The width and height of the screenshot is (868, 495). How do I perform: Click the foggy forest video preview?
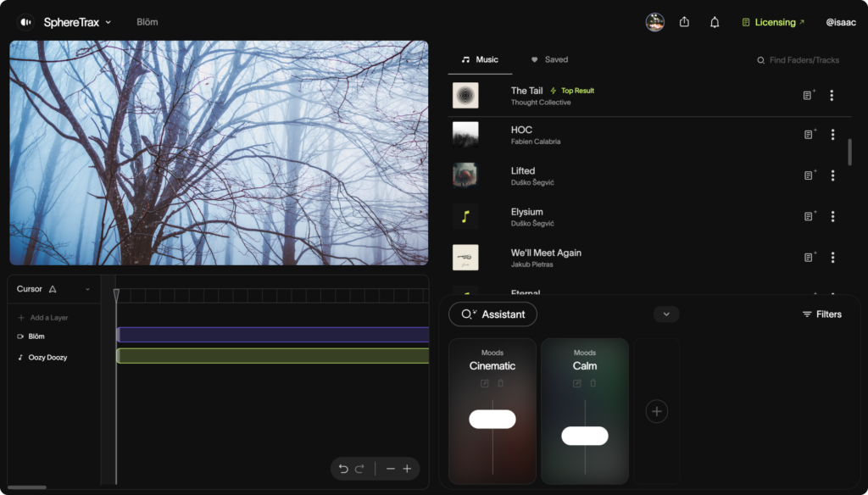[x=219, y=153]
